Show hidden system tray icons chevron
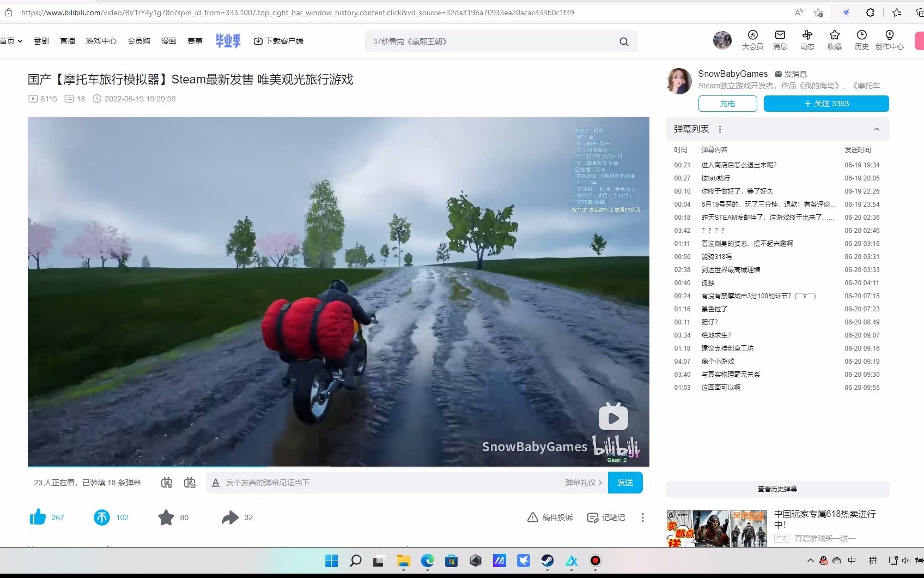This screenshot has width=924, height=578. tap(811, 561)
